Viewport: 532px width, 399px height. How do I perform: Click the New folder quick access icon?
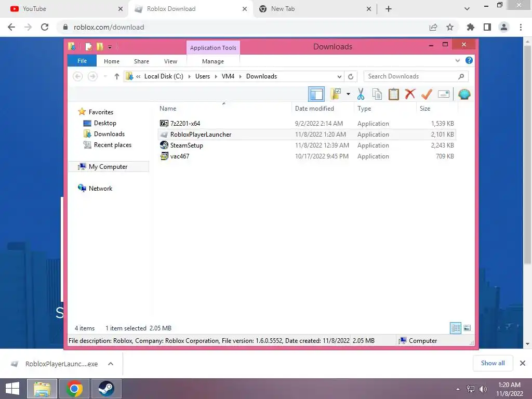(x=100, y=46)
